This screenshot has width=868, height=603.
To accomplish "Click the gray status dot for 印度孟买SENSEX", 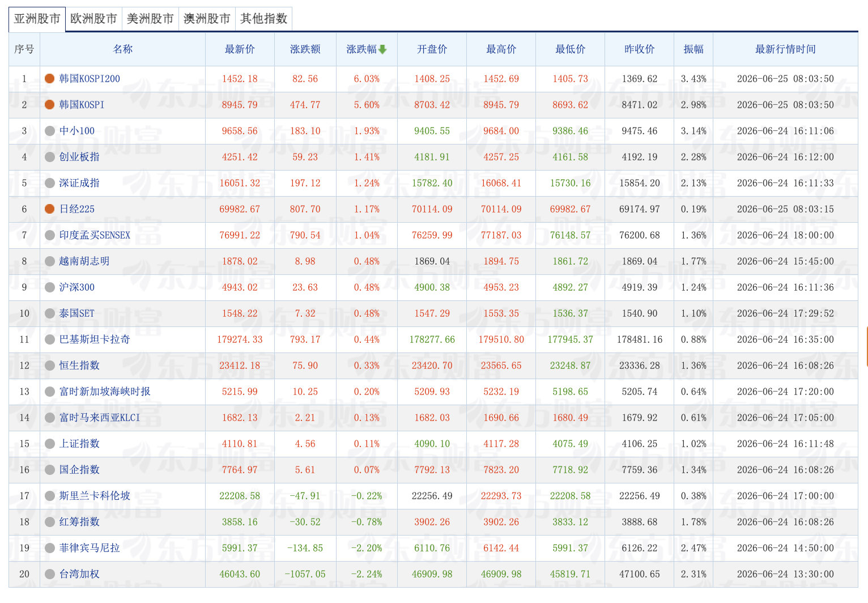I will tap(49, 235).
